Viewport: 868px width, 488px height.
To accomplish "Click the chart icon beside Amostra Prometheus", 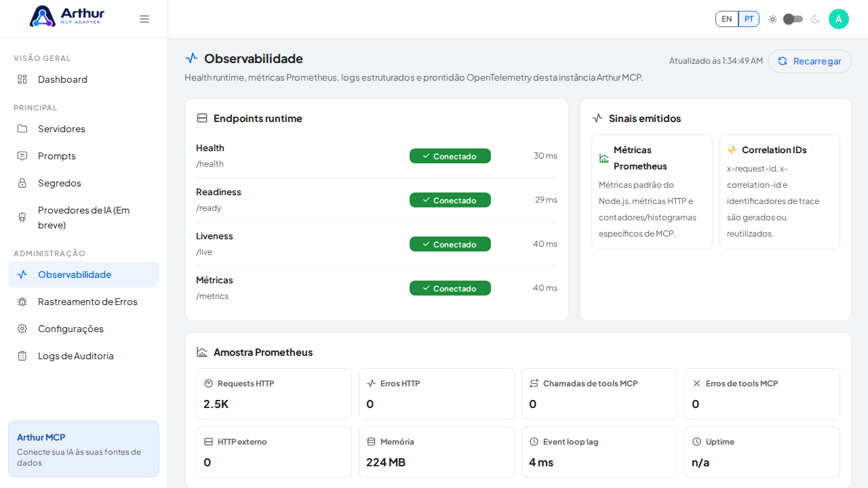I will tap(202, 352).
